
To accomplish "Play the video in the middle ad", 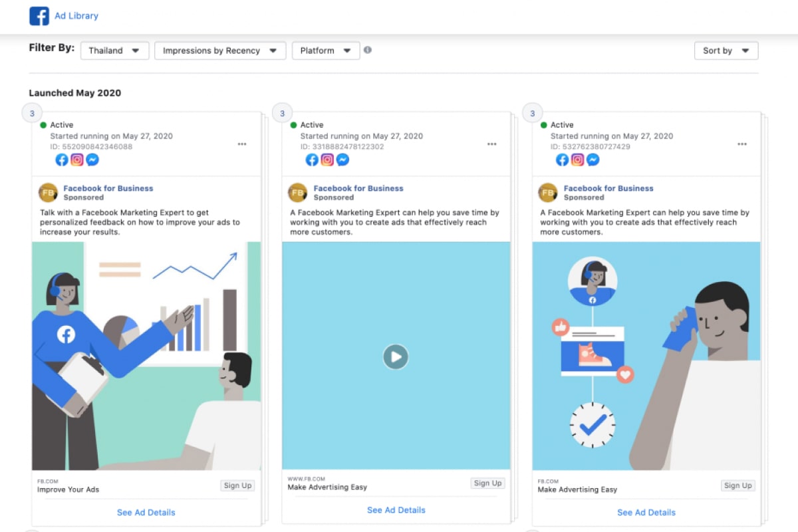I will click(396, 357).
